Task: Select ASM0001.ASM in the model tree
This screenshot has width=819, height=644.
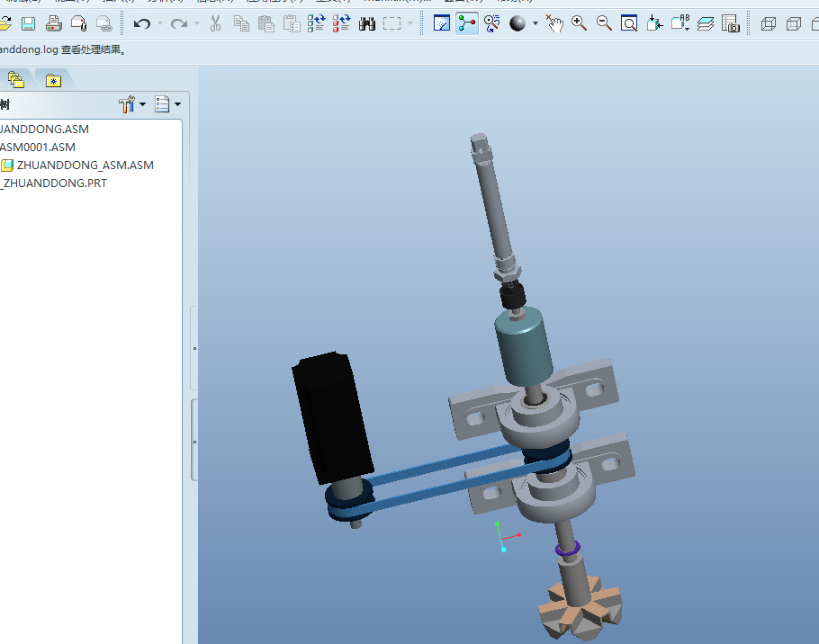Action: pos(38,148)
